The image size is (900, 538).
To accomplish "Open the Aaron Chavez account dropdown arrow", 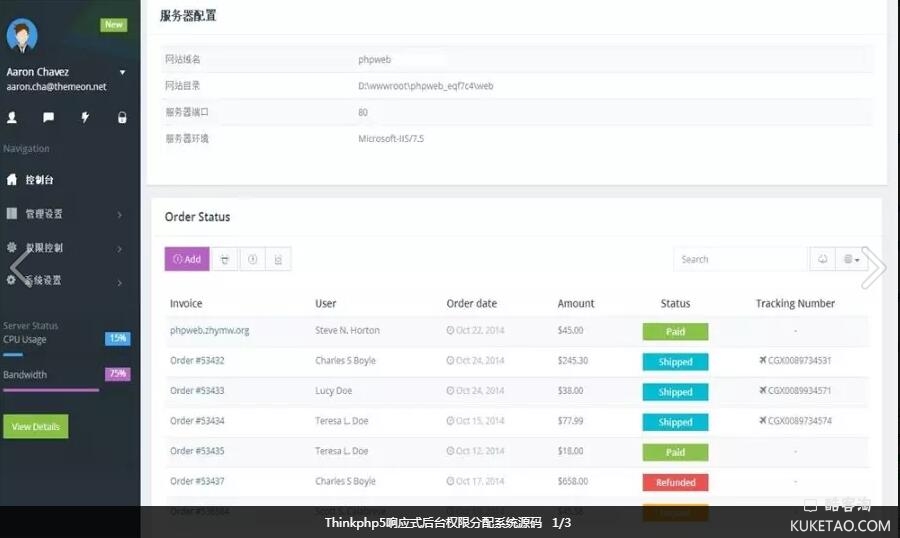I will [122, 72].
